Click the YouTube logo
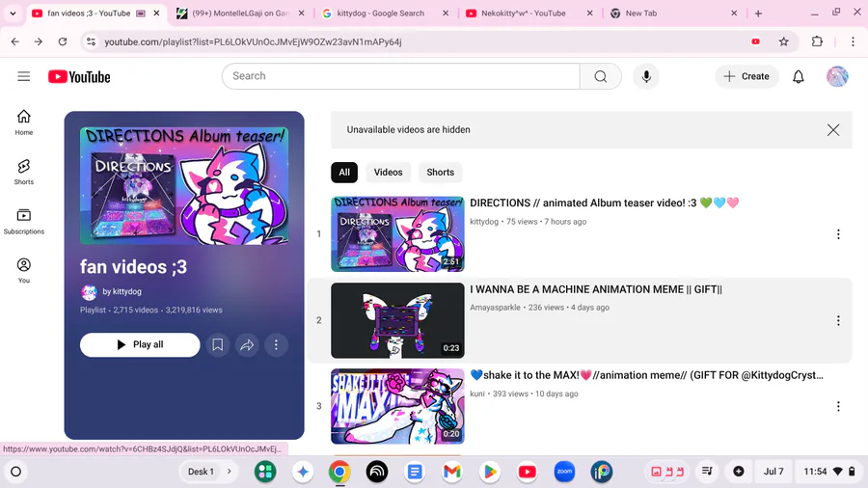Image resolution: width=868 pixels, height=488 pixels. [79, 77]
